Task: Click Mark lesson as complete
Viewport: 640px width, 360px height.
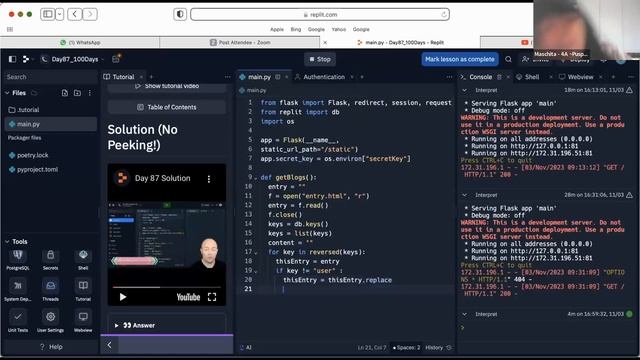Action: click(x=460, y=59)
